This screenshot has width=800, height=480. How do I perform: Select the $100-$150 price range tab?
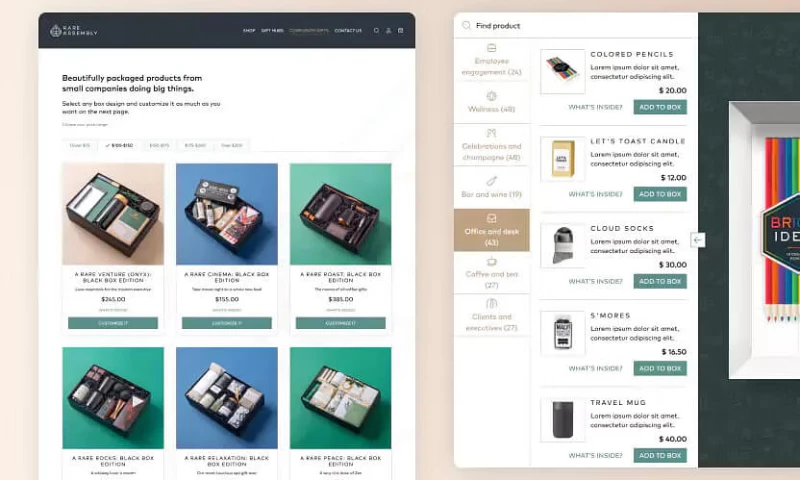pos(119,145)
